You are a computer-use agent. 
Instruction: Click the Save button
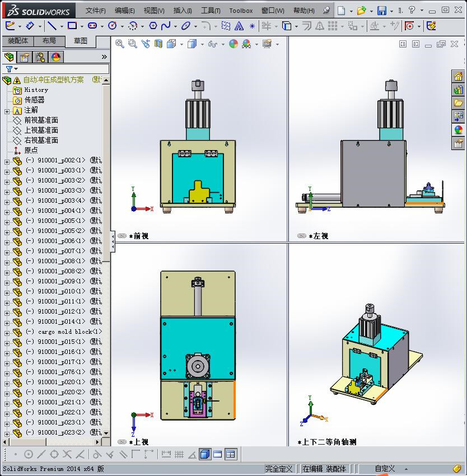(x=382, y=11)
